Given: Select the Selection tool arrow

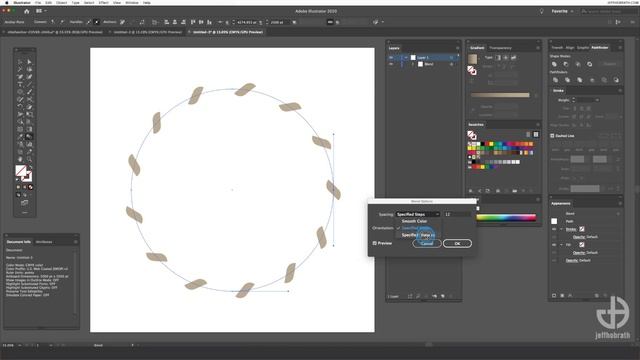Looking at the screenshot, I should tap(20, 62).
